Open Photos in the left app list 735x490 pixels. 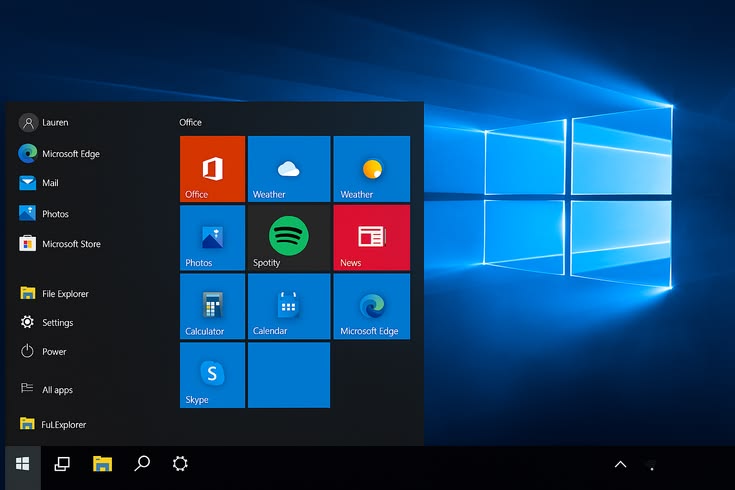[x=44, y=214]
